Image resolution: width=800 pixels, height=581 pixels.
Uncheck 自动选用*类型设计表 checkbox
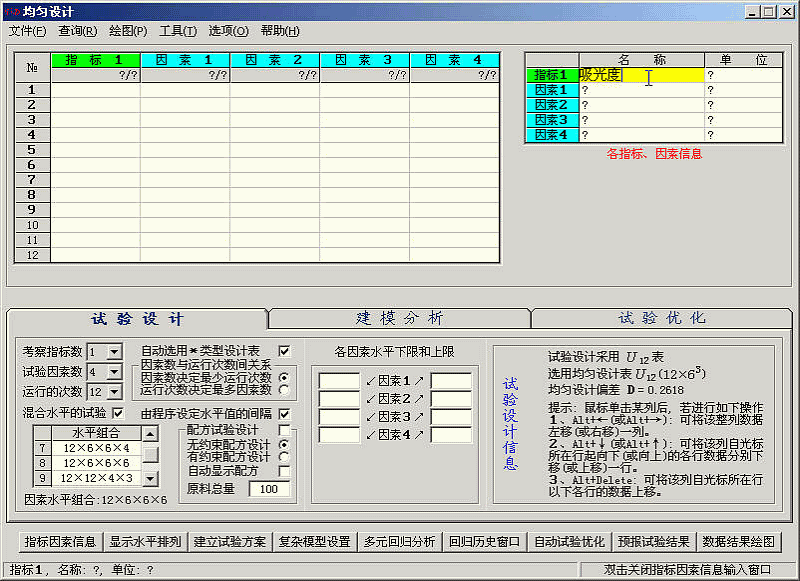[284, 351]
